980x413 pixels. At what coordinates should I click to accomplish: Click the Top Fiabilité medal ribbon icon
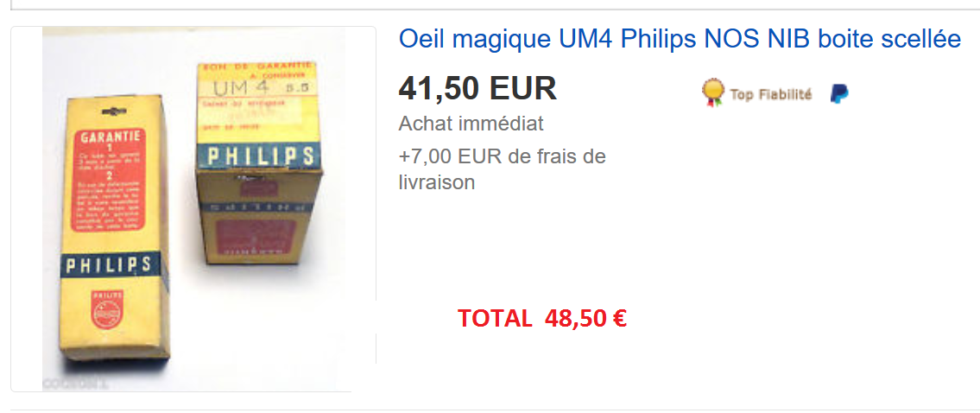pyautogui.click(x=712, y=93)
